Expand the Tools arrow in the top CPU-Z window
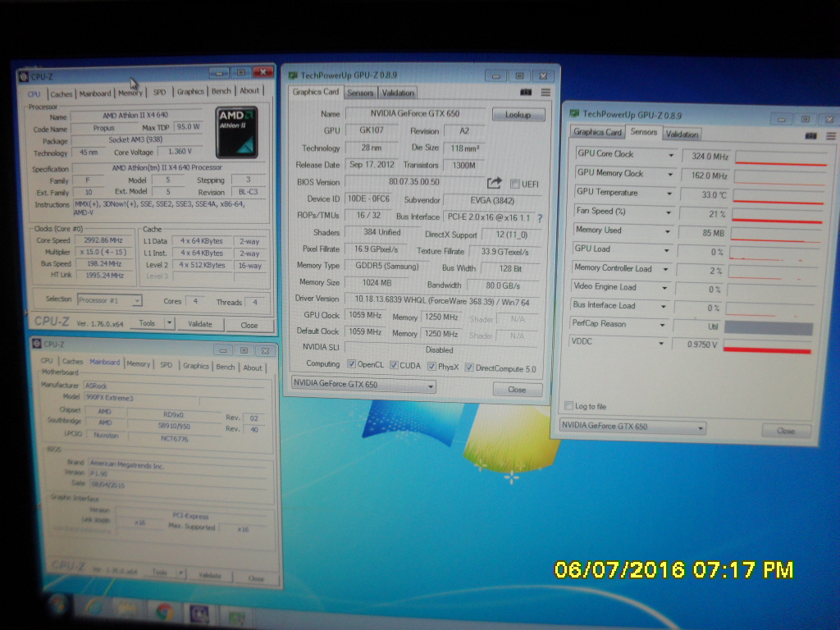 (x=169, y=323)
